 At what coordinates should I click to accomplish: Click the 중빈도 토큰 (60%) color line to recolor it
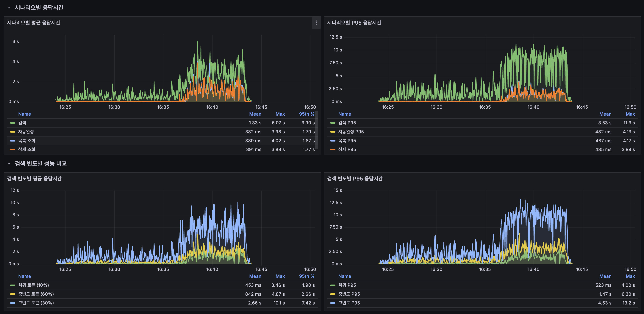[x=12, y=294]
